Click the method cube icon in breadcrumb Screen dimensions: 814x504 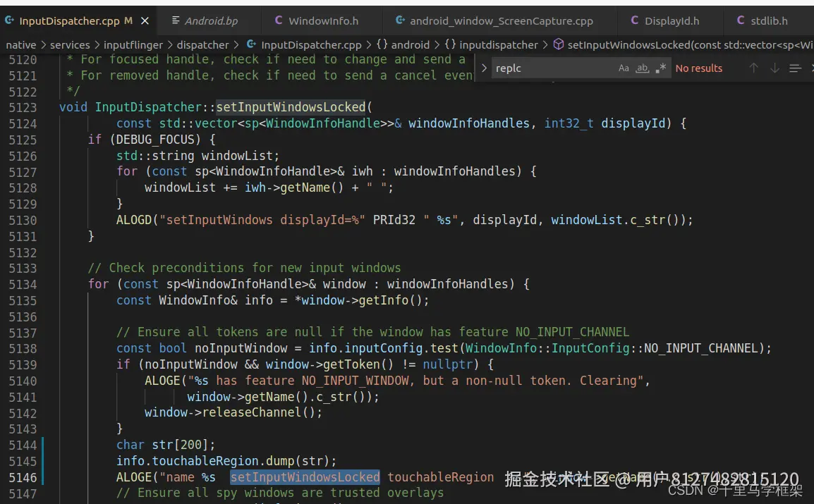(559, 44)
